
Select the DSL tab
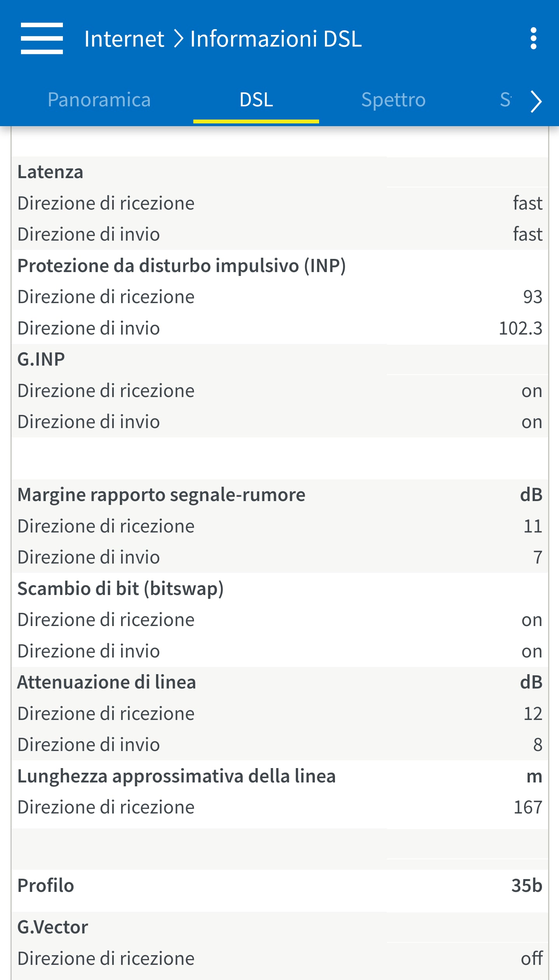(x=256, y=100)
